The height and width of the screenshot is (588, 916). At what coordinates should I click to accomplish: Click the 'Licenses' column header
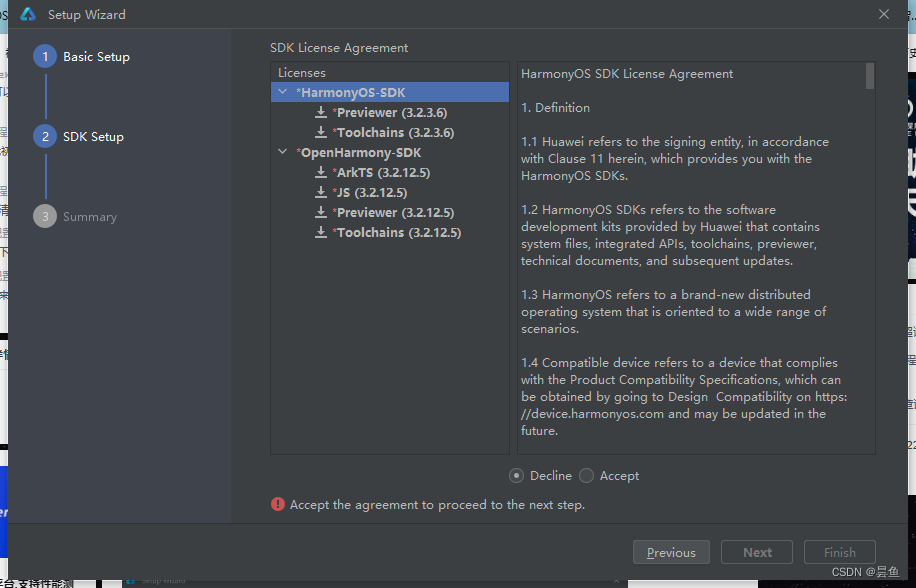tap(302, 72)
